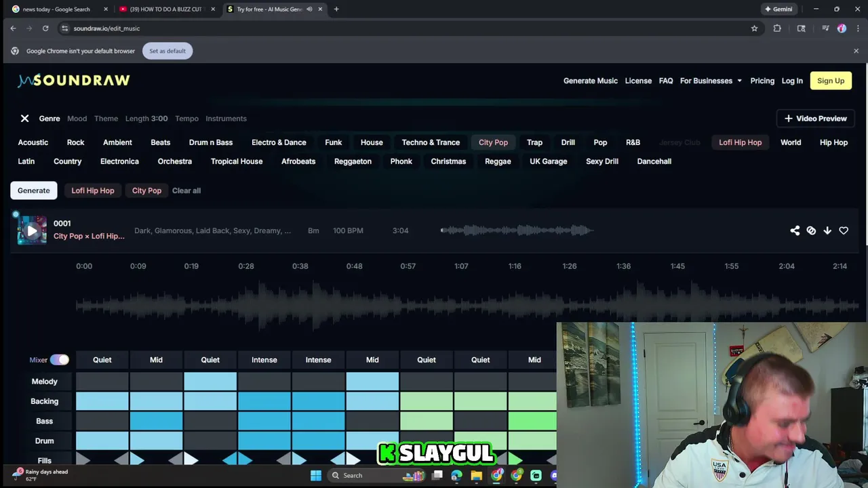Open the License page
This screenshot has height=488, width=868.
click(x=638, y=81)
